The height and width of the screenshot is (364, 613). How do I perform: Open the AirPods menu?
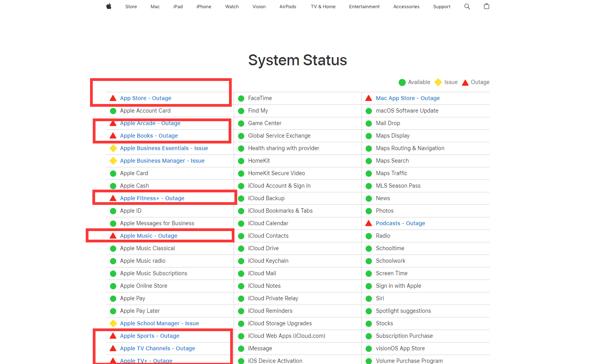click(288, 7)
